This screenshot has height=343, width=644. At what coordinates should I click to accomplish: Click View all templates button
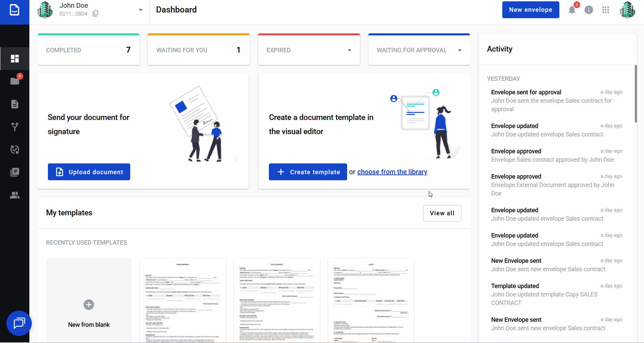(442, 213)
